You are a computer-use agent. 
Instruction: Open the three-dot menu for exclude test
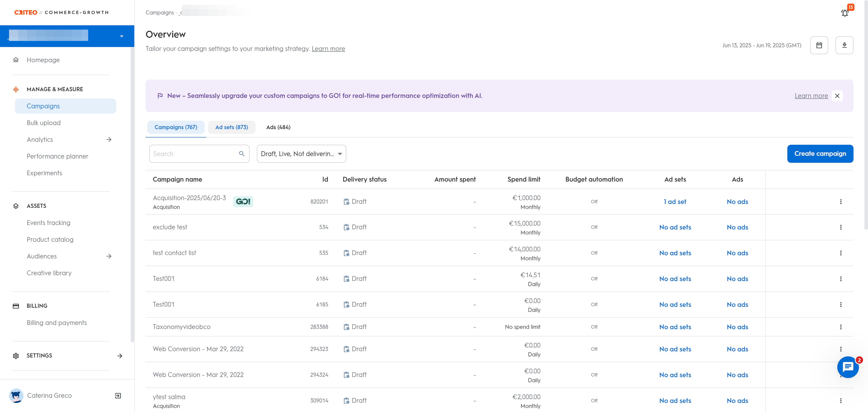click(x=840, y=227)
